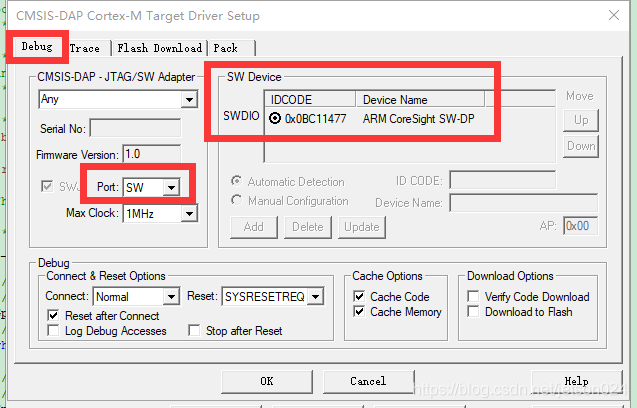637x408 pixels.
Task: Click the AP field showing 0x00
Action: pyautogui.click(x=581, y=226)
